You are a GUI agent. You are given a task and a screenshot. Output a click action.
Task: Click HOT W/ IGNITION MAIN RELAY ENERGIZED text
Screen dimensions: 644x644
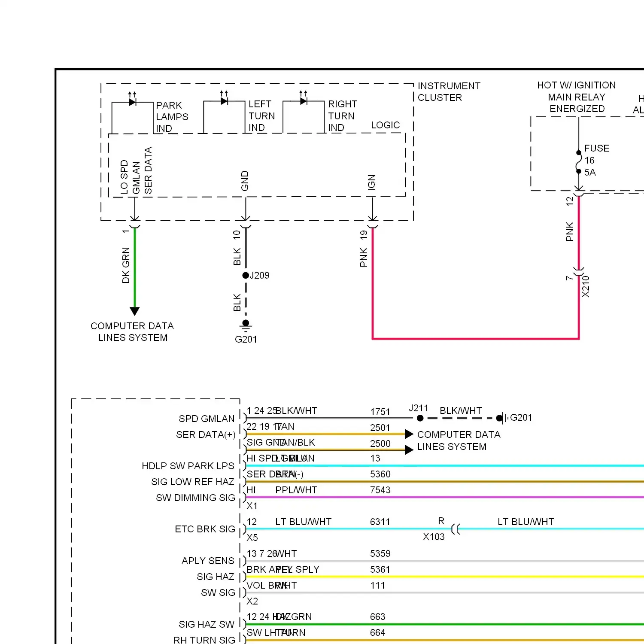pyautogui.click(x=577, y=97)
